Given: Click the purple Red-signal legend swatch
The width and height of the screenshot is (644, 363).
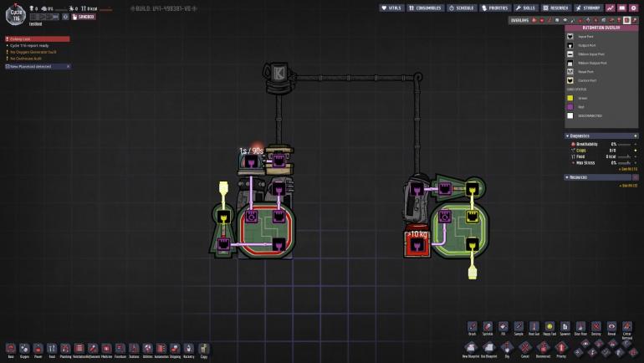Looking at the screenshot, I should click(570, 107).
